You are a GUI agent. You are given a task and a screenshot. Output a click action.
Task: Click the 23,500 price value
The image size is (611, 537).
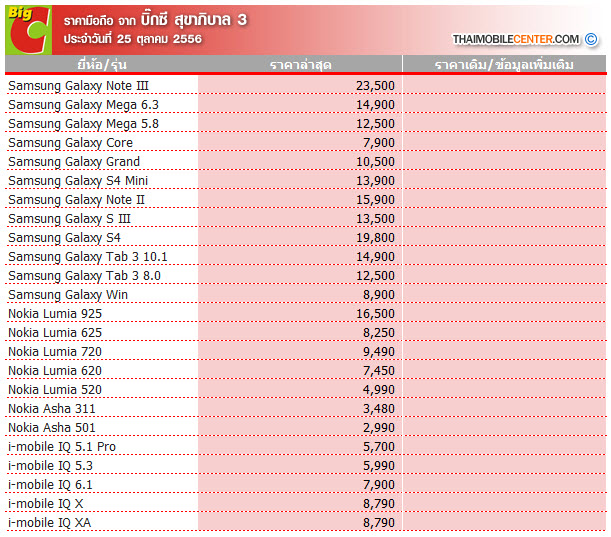(x=375, y=86)
